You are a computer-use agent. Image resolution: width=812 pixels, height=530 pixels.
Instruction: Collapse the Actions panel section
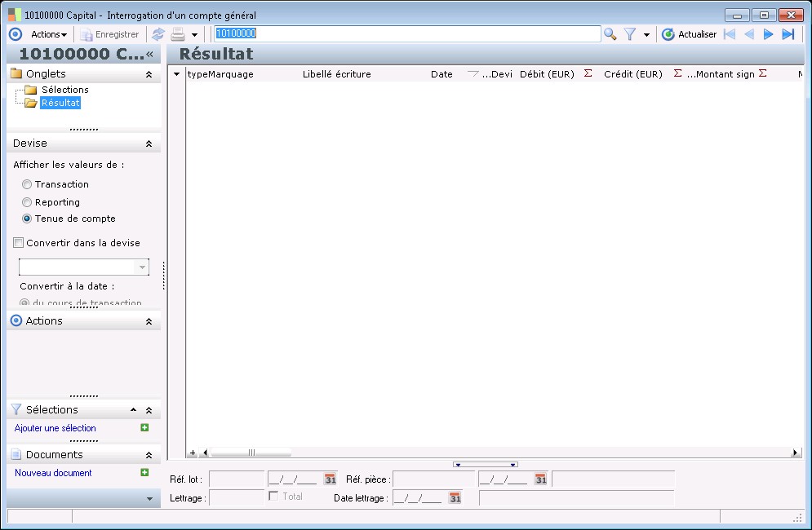(x=149, y=321)
